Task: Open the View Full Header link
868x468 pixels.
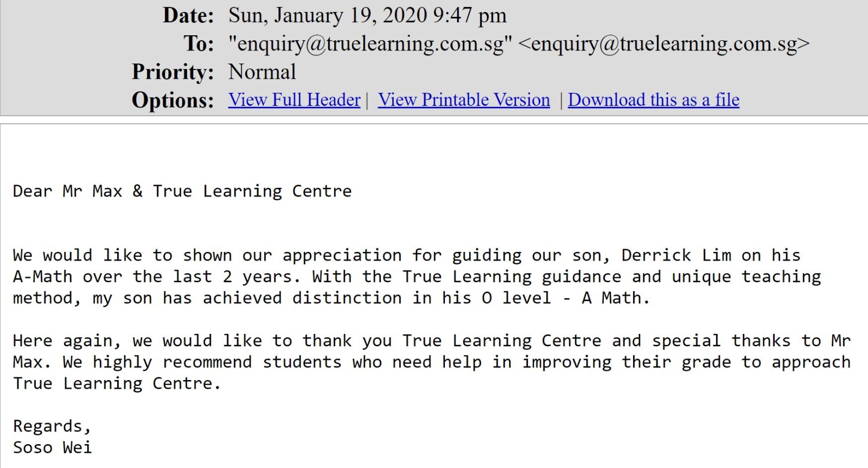Action: (x=294, y=100)
